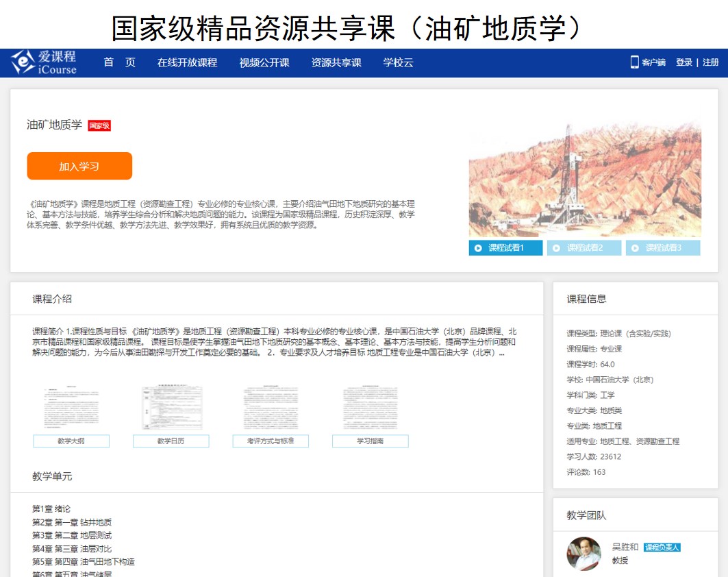Select 资源共享课 in top navigation
This screenshot has width=728, height=577.
tap(336, 62)
